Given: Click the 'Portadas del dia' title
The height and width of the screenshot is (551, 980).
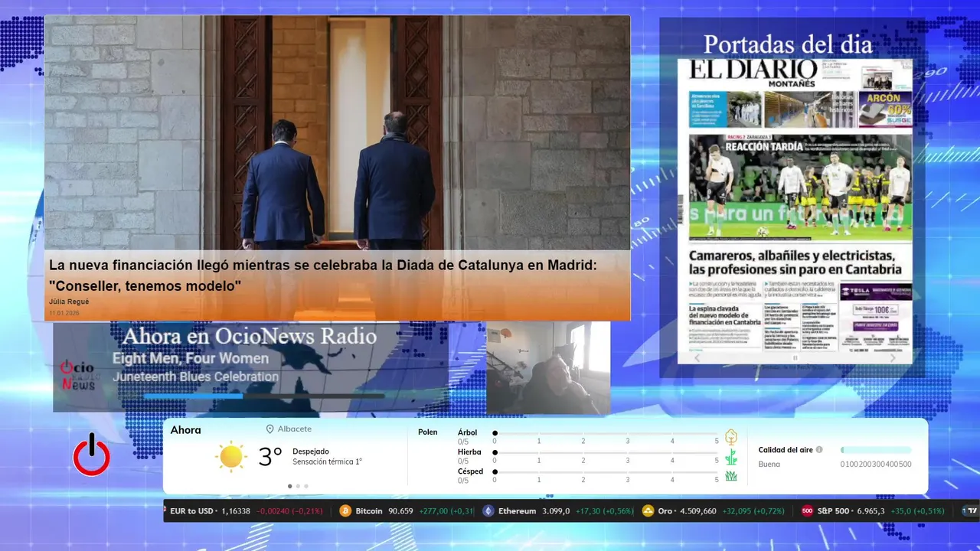Looking at the screenshot, I should [788, 44].
